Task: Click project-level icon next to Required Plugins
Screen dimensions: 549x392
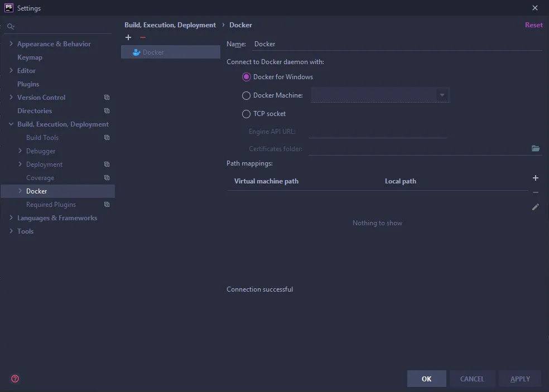Action: [107, 205]
